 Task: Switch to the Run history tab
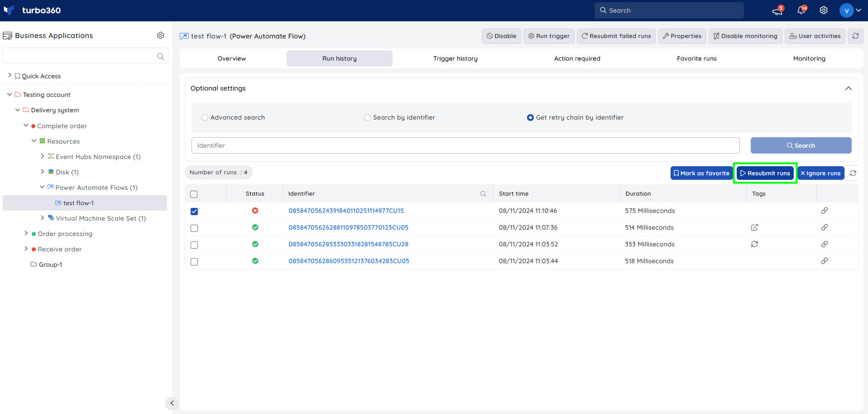pos(340,58)
